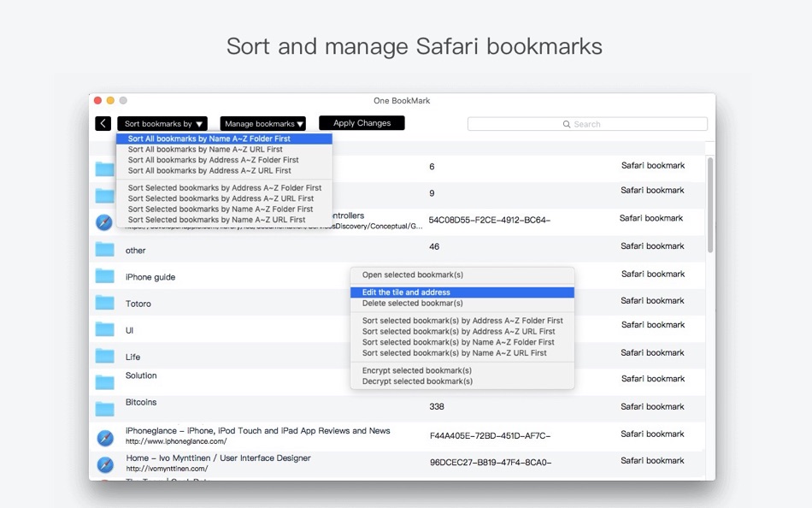812x508 pixels.
Task: Pick Sort Selected bookmarks by Address URL First
Action: [x=224, y=198]
